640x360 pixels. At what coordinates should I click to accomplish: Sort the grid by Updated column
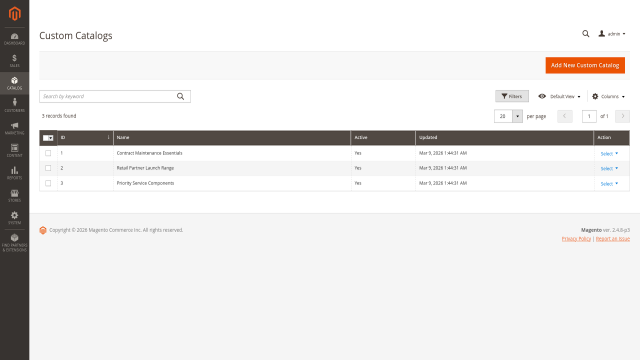point(504,138)
